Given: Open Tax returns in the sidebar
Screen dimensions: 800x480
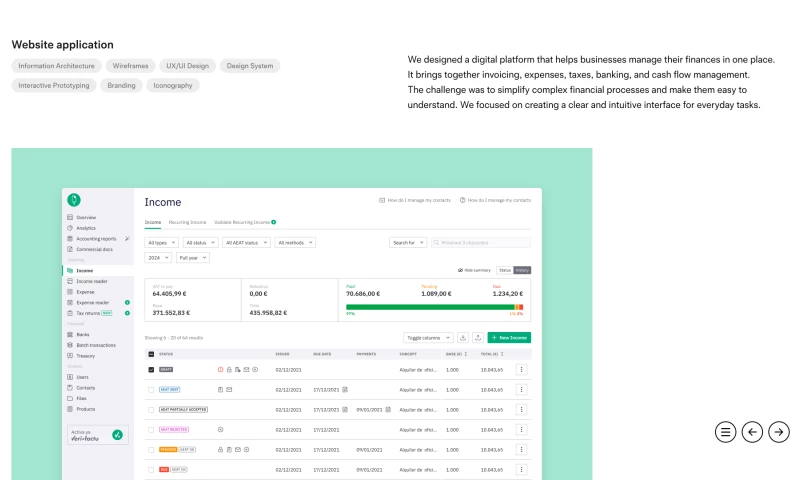Looking at the screenshot, I should pos(89,313).
